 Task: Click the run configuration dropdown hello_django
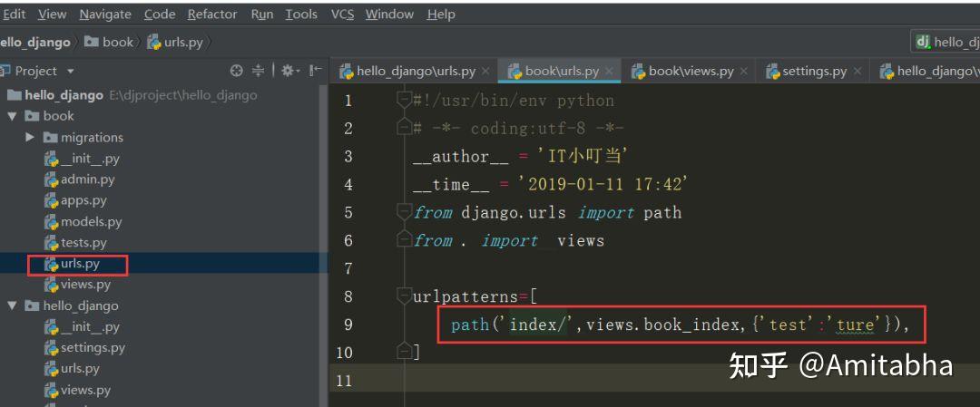tap(946, 42)
